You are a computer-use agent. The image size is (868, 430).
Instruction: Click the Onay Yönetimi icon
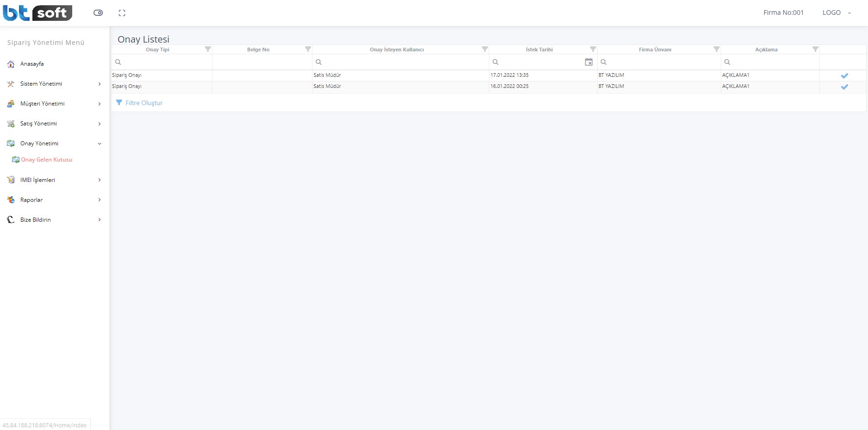pos(11,143)
